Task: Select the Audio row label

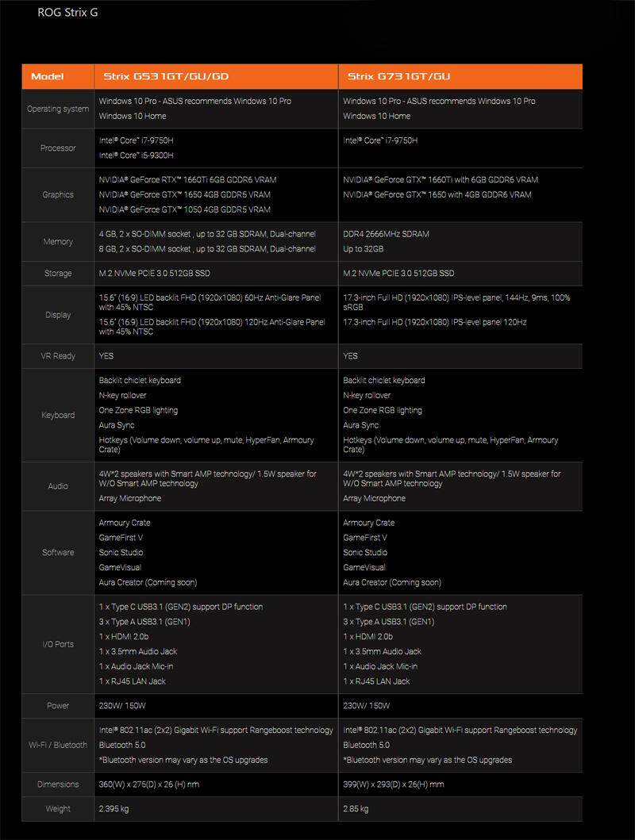Action: [x=58, y=485]
